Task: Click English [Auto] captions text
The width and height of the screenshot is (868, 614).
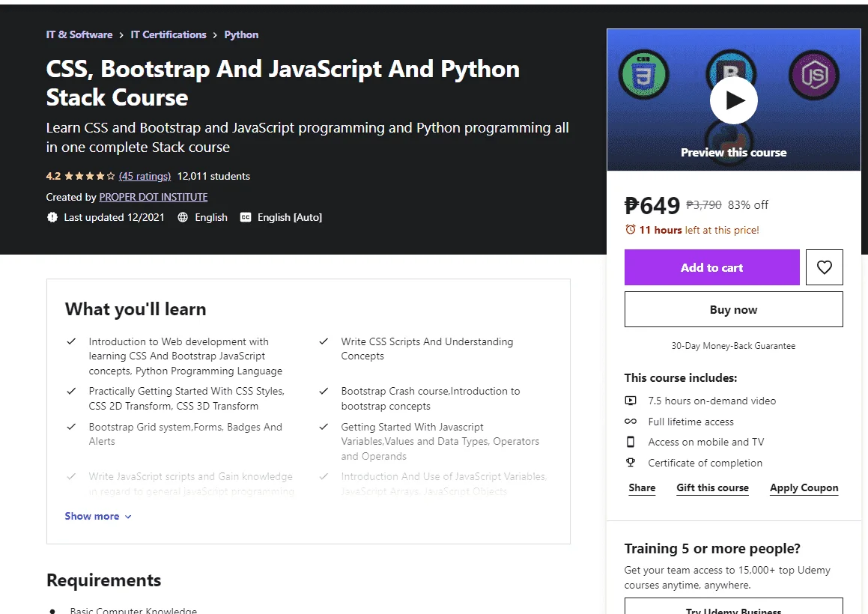Action: [x=290, y=217]
